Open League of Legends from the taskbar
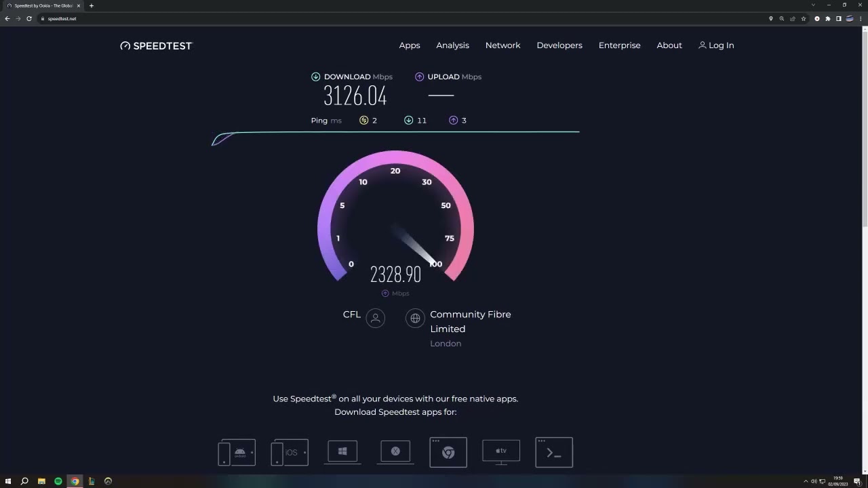 pyautogui.click(x=92, y=481)
